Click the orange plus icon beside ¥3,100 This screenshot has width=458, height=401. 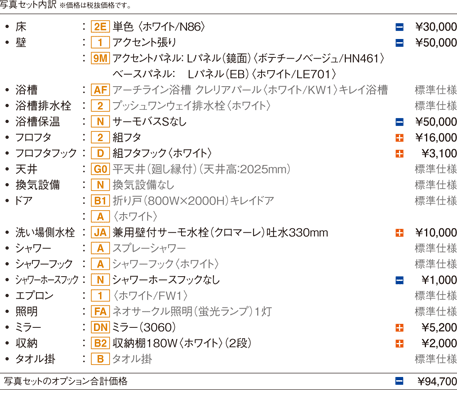[399, 154]
